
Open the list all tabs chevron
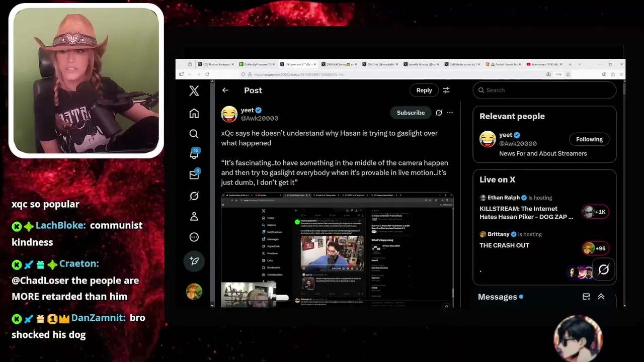[x=580, y=64]
